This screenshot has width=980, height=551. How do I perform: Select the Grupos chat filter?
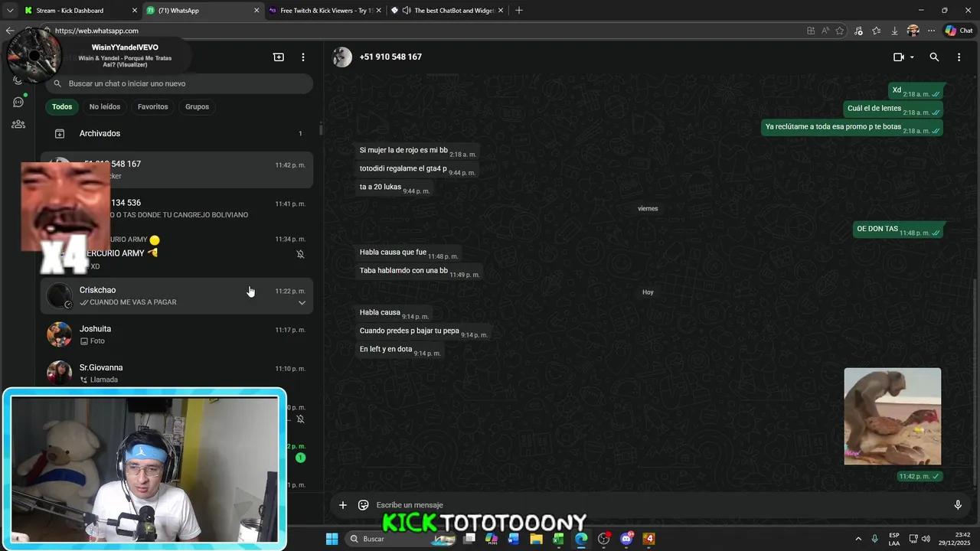197,107
